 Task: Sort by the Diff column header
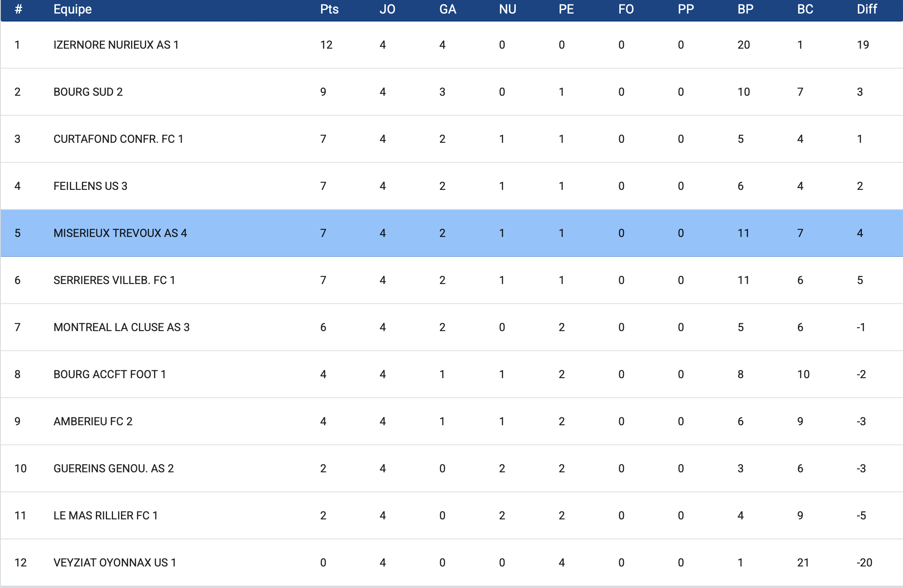[x=867, y=9]
